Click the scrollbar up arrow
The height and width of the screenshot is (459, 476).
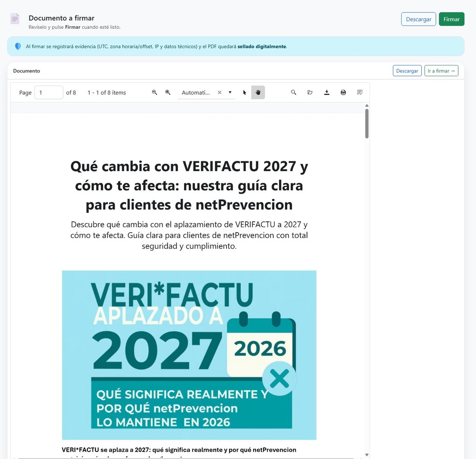367,105
